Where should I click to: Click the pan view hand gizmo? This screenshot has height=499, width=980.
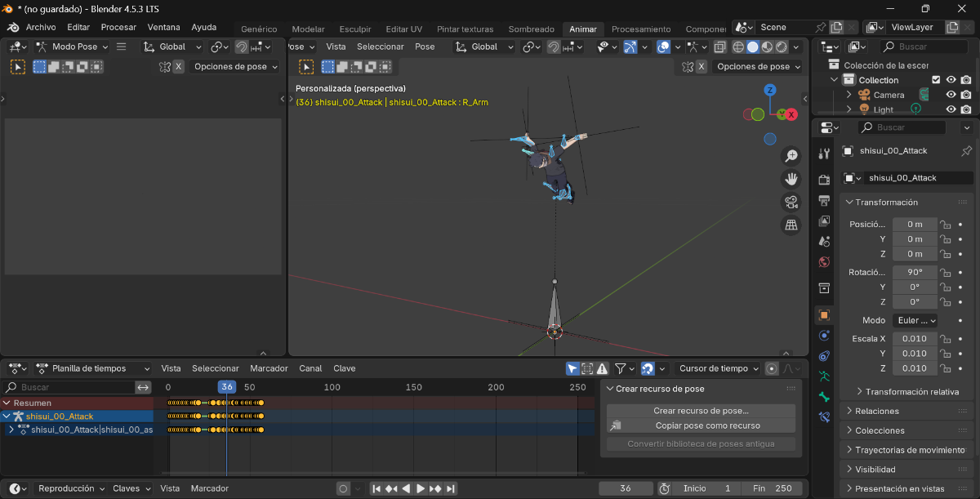click(791, 179)
